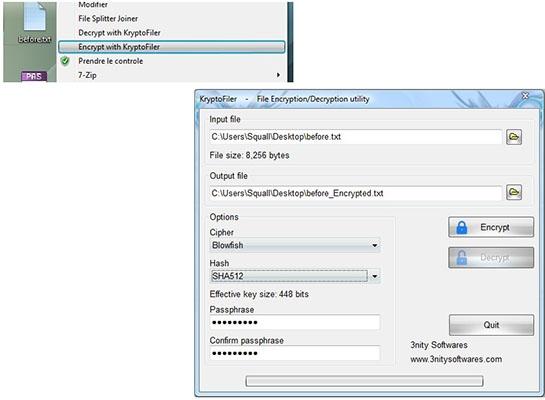Click the Quit button

point(491,325)
